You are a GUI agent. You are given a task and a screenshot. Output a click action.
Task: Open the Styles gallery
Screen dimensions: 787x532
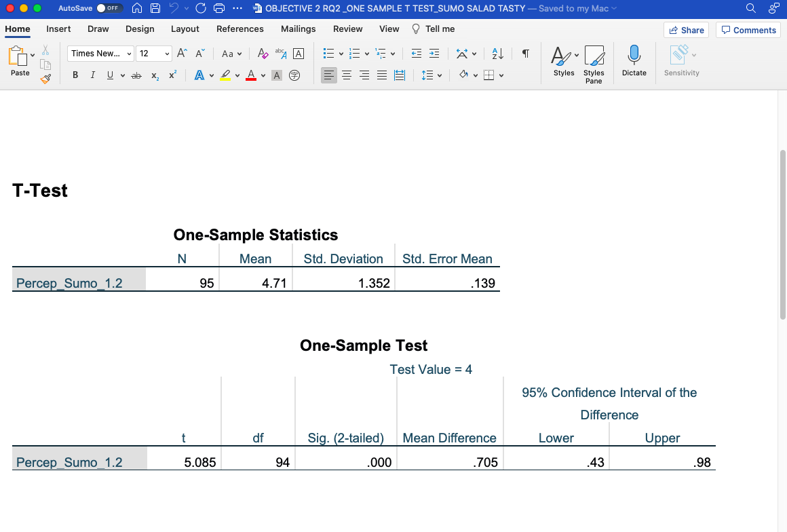564,61
